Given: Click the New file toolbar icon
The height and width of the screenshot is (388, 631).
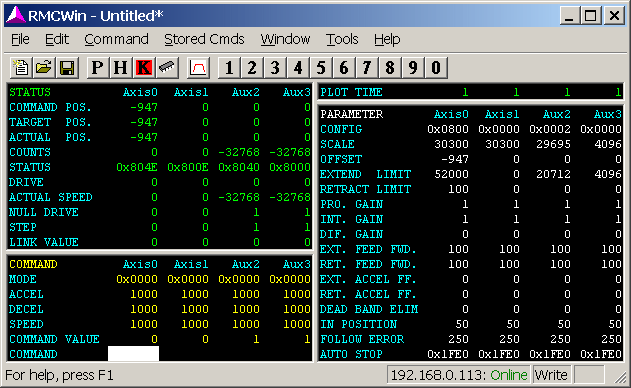Looking at the screenshot, I should coord(21,67).
